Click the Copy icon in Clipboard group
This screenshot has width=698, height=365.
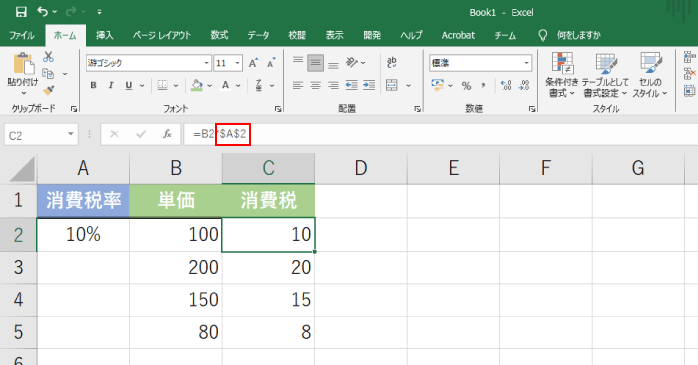pyautogui.click(x=48, y=73)
